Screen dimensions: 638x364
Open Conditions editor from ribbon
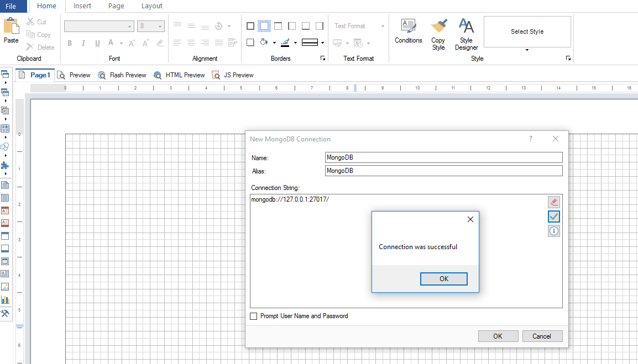pyautogui.click(x=409, y=31)
